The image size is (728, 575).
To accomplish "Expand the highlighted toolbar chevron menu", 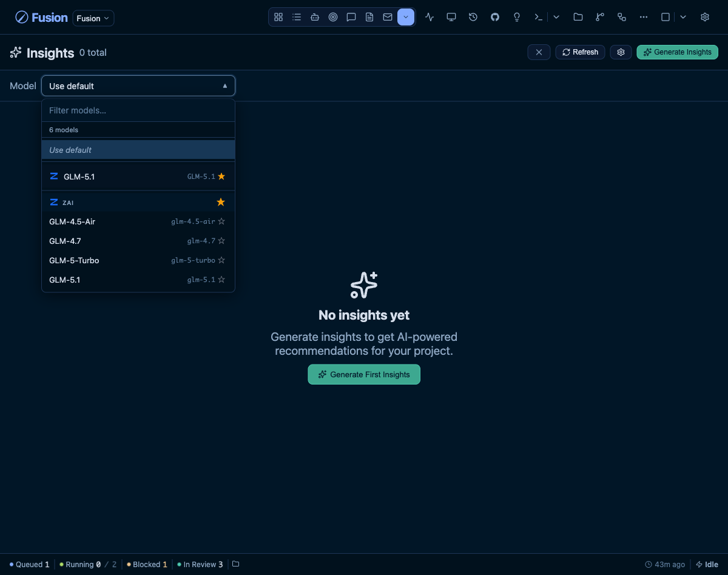I will (x=406, y=18).
